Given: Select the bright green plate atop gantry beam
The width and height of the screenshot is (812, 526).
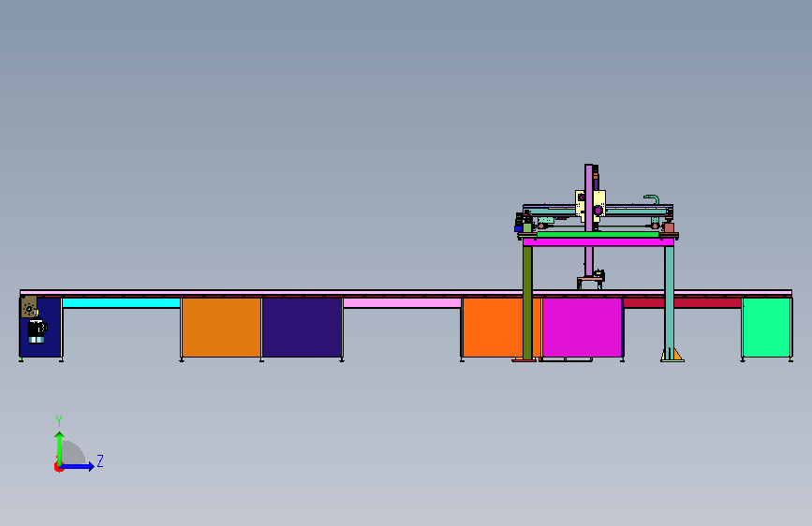Looking at the screenshot, I should pos(598,235).
